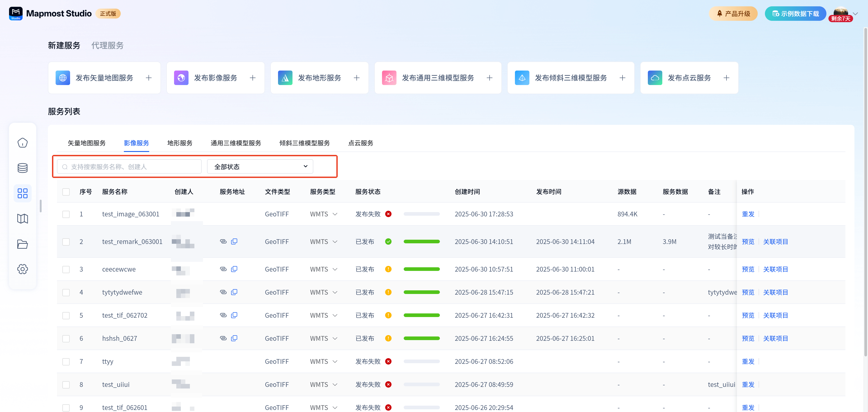Expand WMTS service type for tytytydwefwe
868x412 pixels.
click(x=335, y=292)
